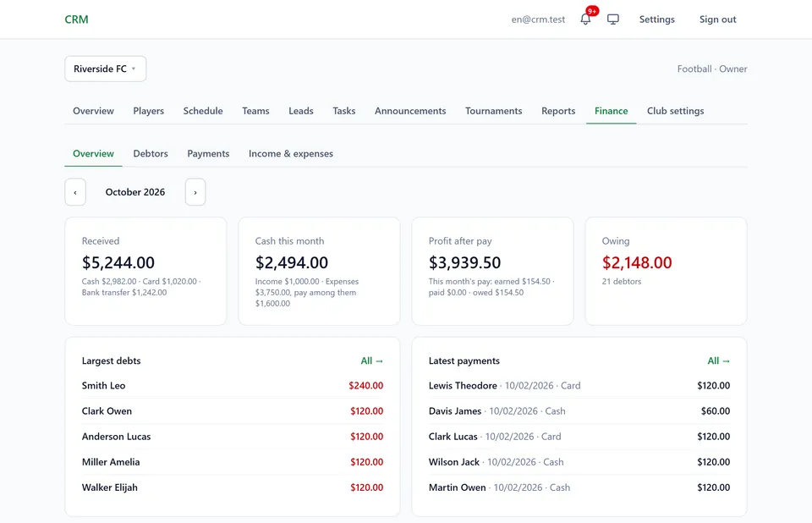Select Smith Leo debt row
Viewport: 812px width, 523px height.
coord(233,386)
